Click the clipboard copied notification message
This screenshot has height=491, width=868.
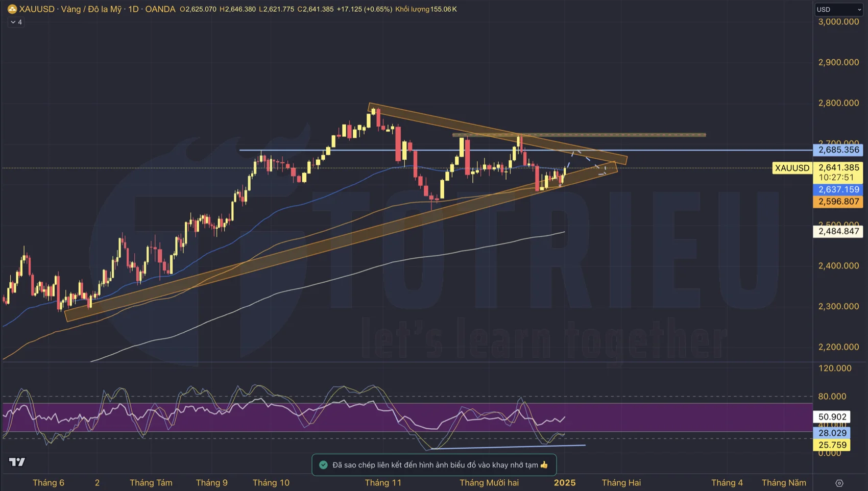(434, 465)
